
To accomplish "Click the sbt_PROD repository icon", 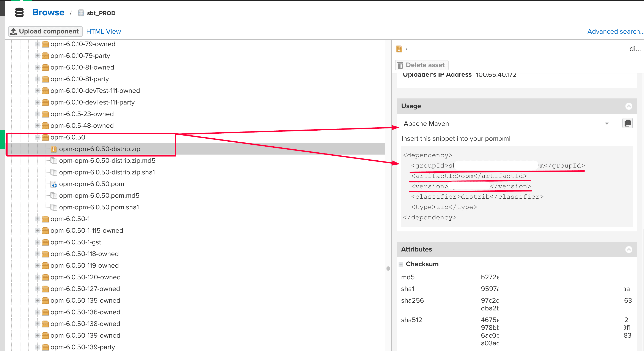I will (x=81, y=13).
